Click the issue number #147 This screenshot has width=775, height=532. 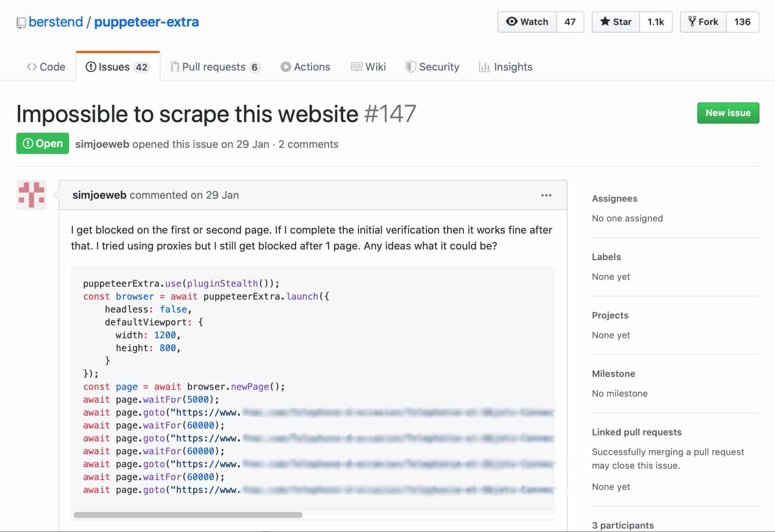pyautogui.click(x=390, y=114)
